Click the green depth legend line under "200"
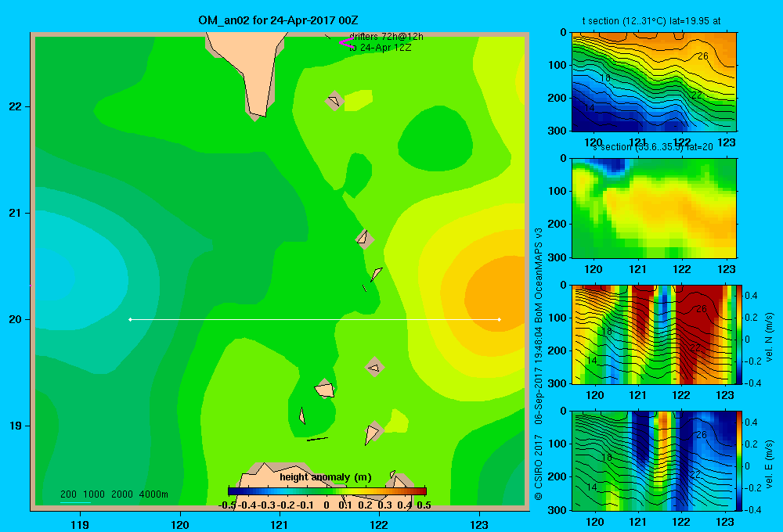 (x=75, y=502)
